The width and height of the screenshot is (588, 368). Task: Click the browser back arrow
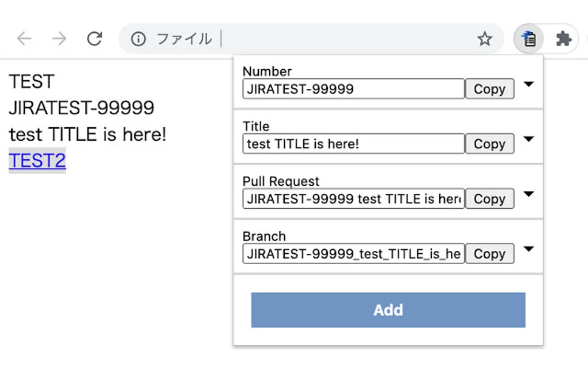click(x=24, y=39)
